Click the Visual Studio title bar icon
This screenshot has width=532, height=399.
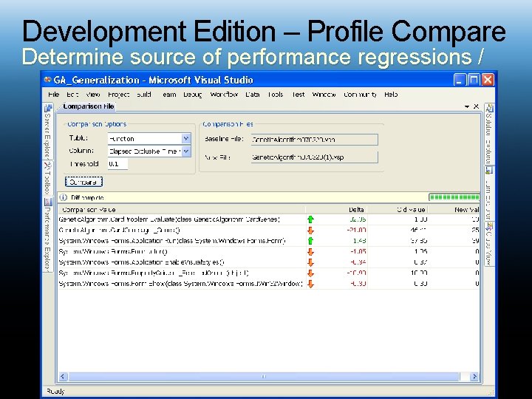47,80
